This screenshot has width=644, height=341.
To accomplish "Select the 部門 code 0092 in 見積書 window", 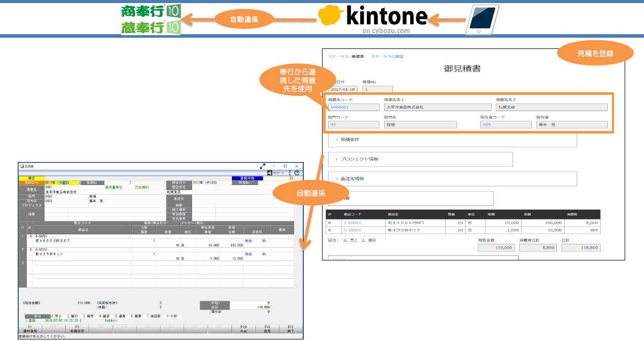I will coord(49,196).
